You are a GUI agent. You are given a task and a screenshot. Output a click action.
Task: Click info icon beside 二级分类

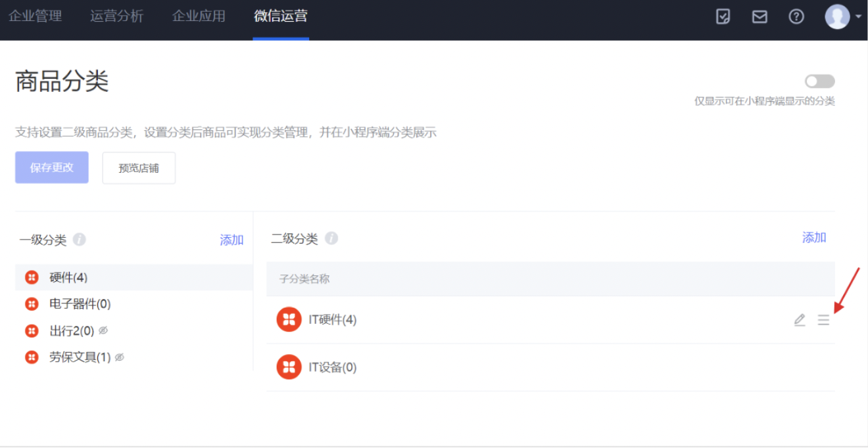331,238
